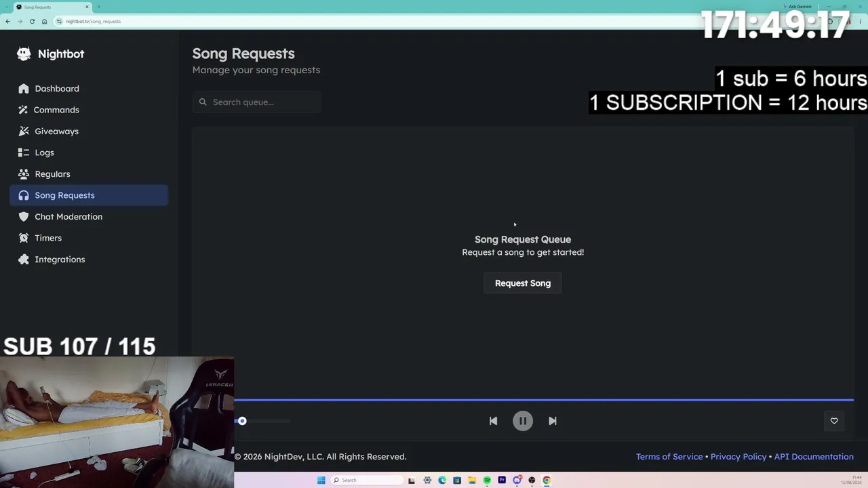Screen dimensions: 868x488
Task: Go to the Commands page
Action: click(88, 110)
